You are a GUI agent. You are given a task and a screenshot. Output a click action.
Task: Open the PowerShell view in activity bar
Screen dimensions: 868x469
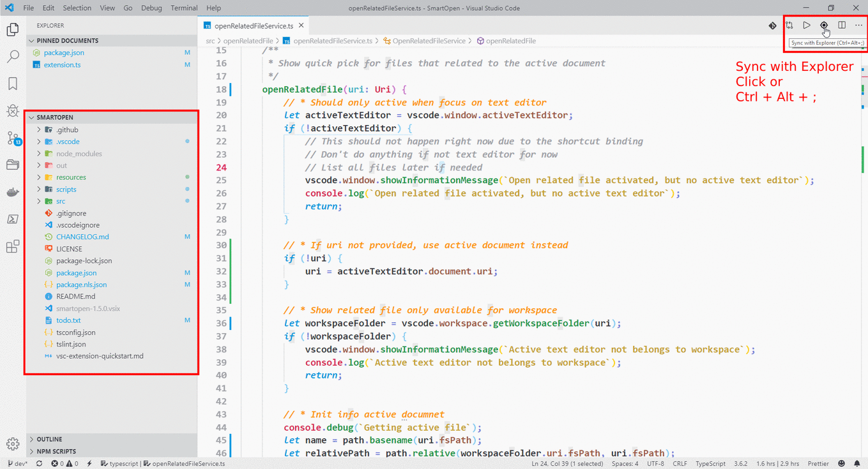point(12,220)
